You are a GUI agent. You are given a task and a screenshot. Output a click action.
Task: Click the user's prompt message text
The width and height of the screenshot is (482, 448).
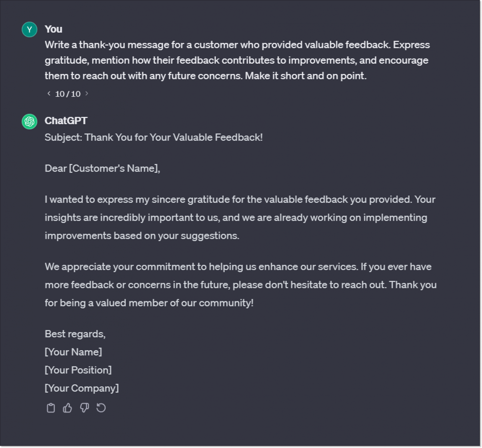(x=238, y=60)
